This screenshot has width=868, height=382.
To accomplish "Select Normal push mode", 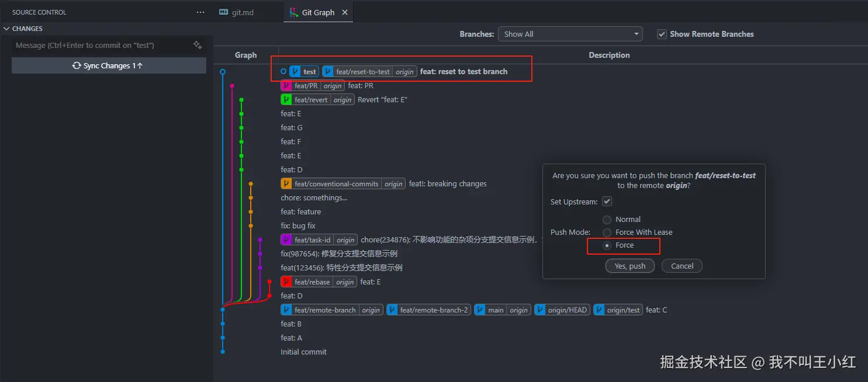I will click(x=607, y=220).
